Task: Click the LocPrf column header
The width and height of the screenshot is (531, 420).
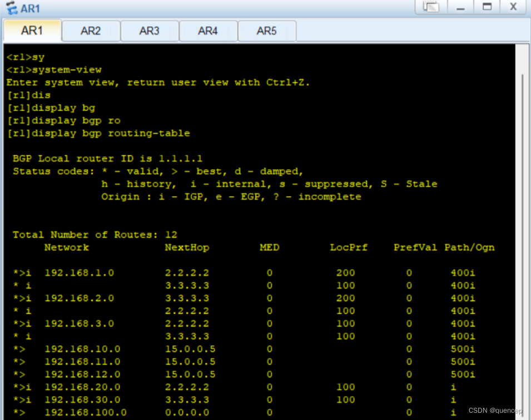Action: [x=349, y=247]
